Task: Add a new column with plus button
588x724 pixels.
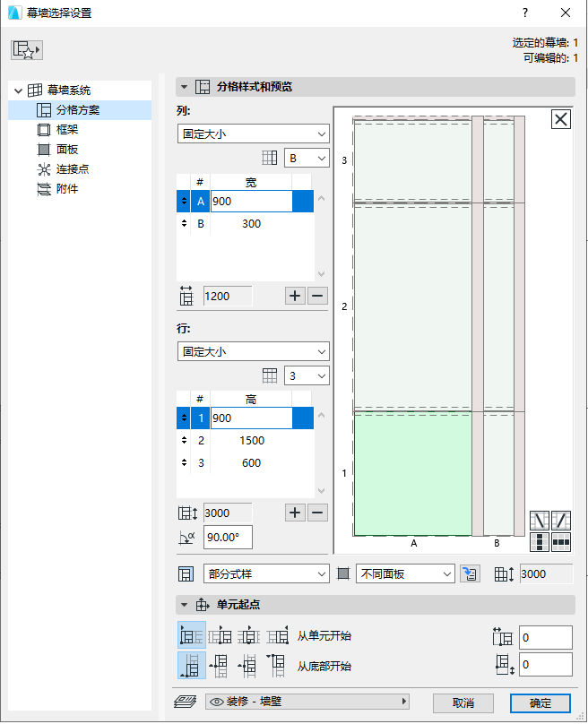Action: (295, 296)
